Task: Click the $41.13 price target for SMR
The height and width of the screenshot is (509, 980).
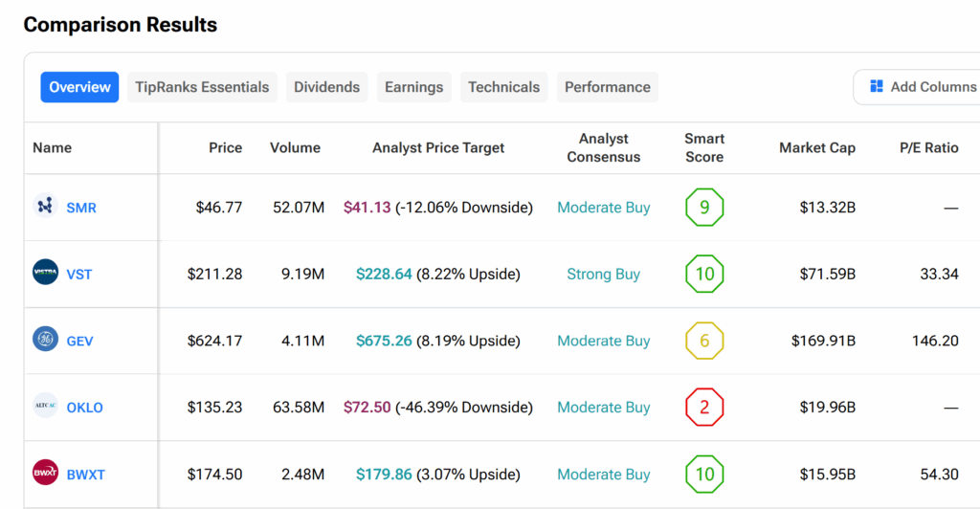Action: coord(367,208)
